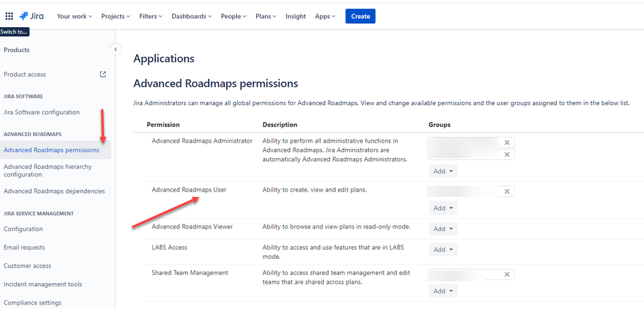Click the Advanced Roadmaps Administrator permission name

pos(202,141)
